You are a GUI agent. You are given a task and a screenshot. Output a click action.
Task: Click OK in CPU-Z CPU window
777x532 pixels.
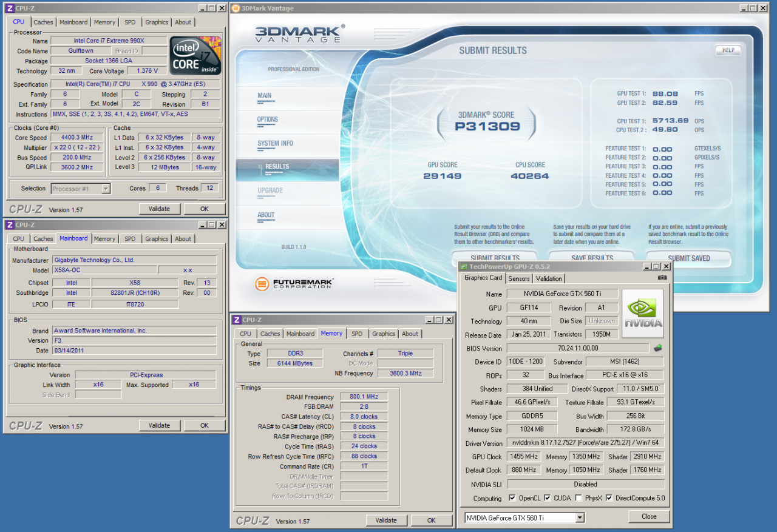pyautogui.click(x=205, y=209)
